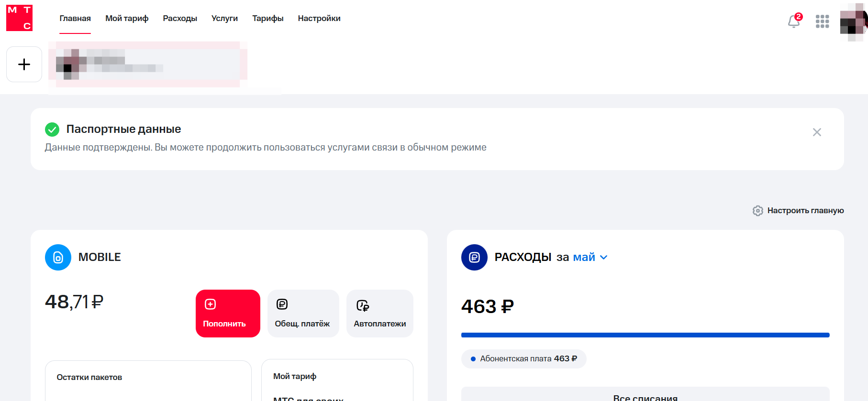Click the Обещ. платёж button
The width and height of the screenshot is (868, 401).
click(303, 314)
